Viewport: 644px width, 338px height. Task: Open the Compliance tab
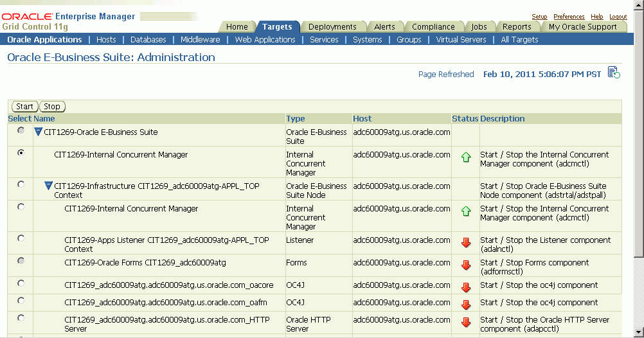click(x=433, y=27)
